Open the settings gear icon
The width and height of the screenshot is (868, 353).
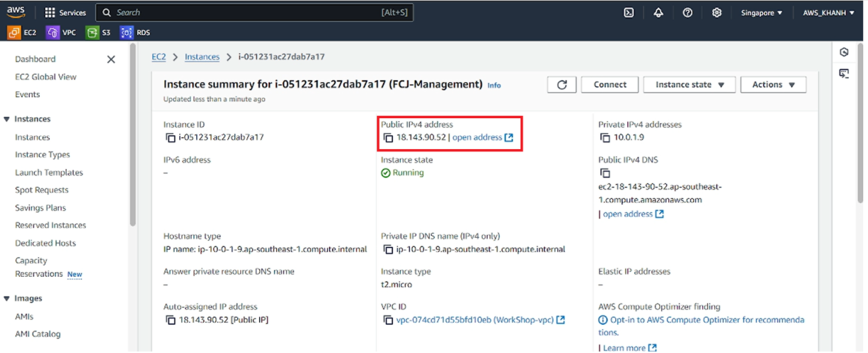716,12
